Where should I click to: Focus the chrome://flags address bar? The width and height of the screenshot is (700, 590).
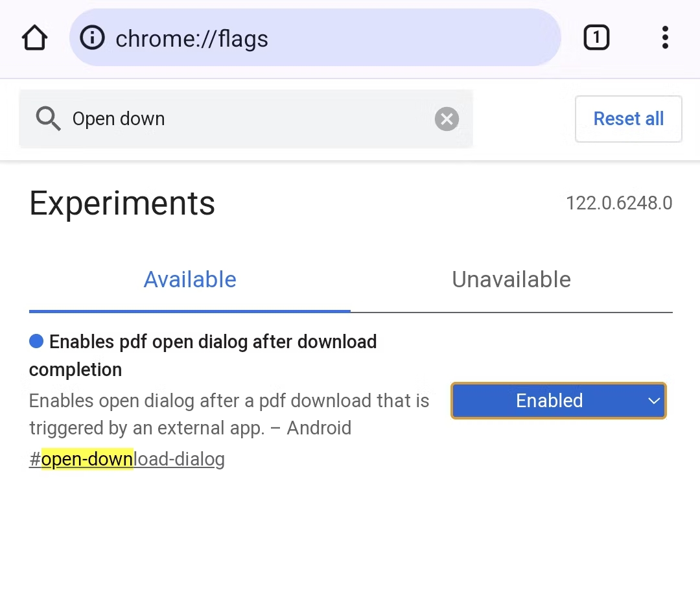(315, 38)
